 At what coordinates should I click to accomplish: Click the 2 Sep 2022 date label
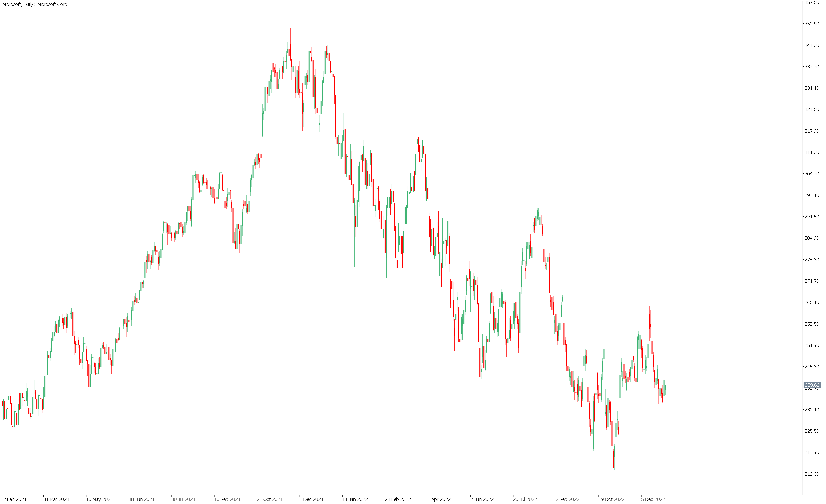click(567, 499)
